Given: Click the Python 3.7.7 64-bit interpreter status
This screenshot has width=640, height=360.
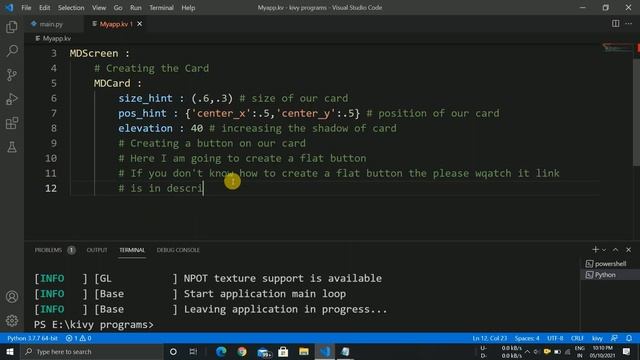Looking at the screenshot, I should [32, 338].
